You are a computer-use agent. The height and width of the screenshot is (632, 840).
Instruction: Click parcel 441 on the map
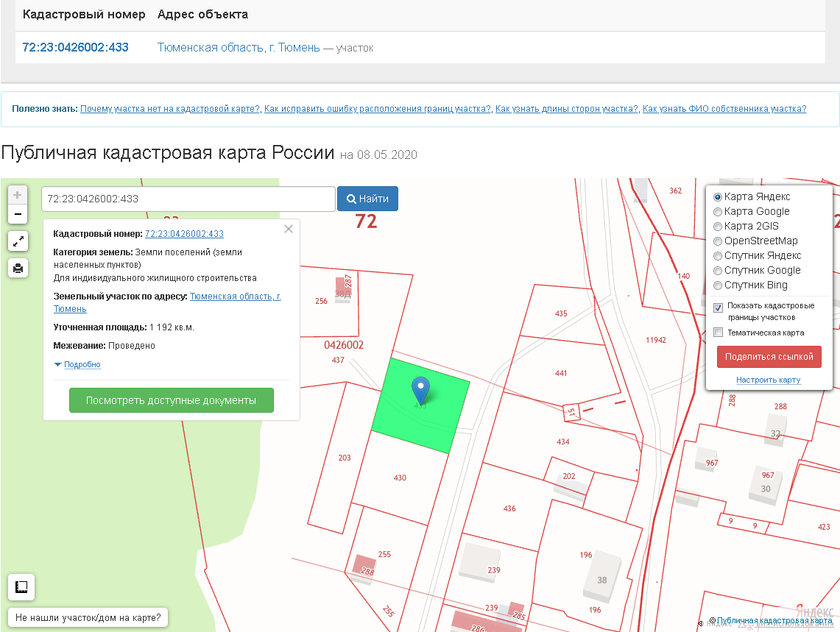click(561, 373)
